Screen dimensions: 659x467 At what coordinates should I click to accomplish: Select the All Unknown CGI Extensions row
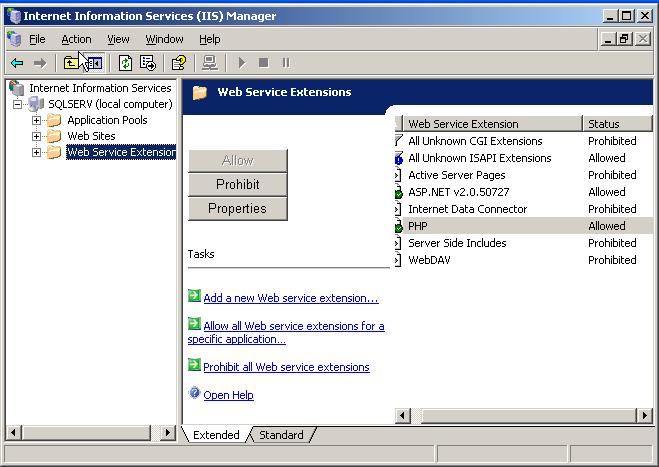524,141
